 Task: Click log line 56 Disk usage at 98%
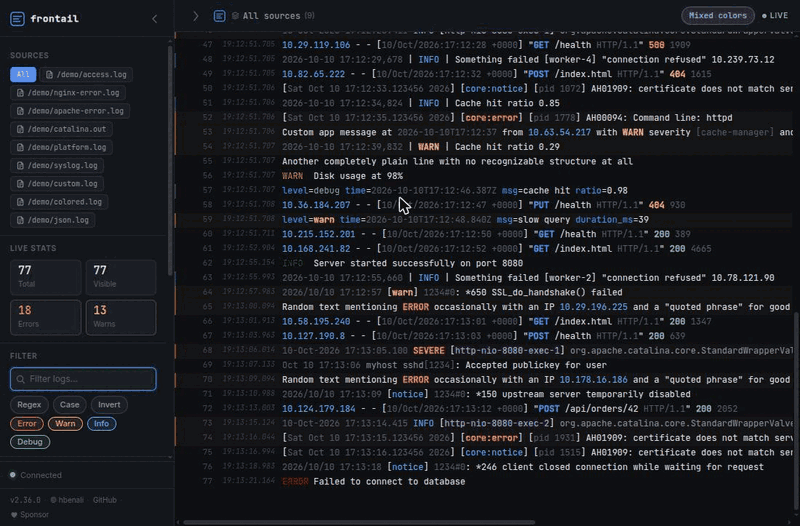pos(485,176)
